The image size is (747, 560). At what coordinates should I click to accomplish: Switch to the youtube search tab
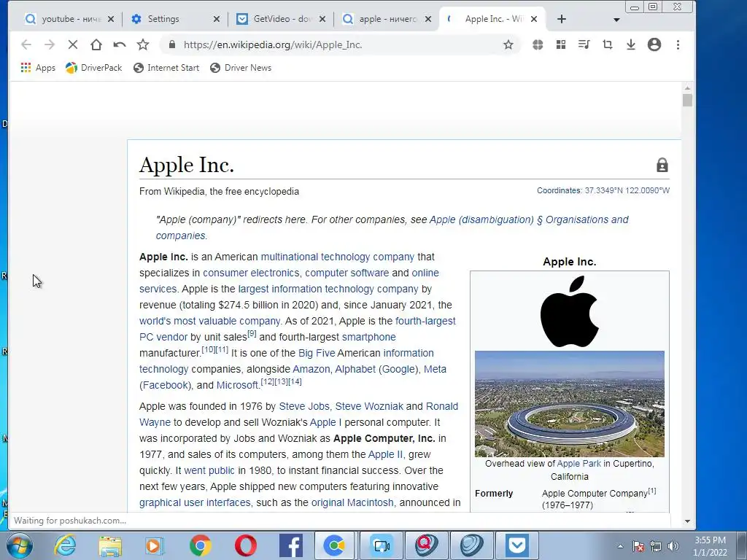point(69,19)
